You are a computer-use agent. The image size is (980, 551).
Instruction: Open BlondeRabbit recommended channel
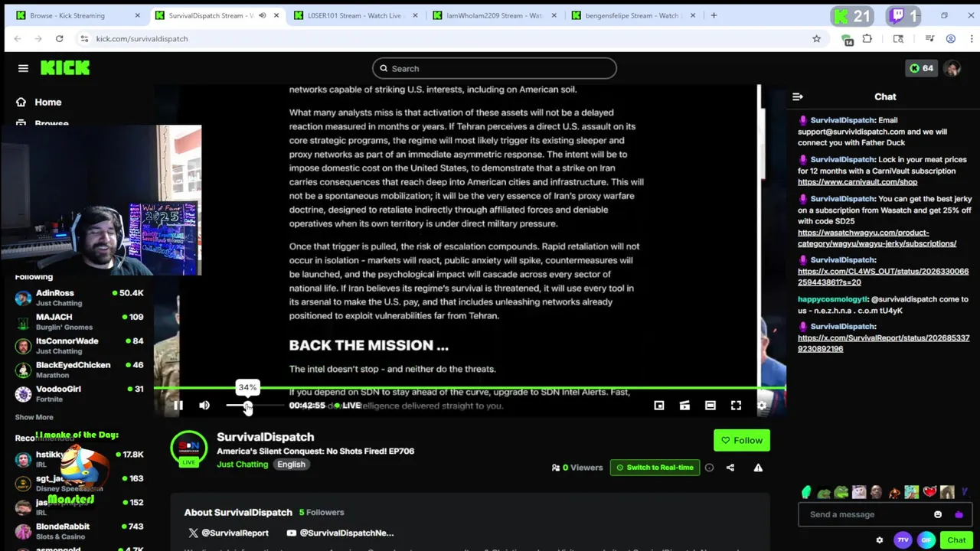click(80, 531)
